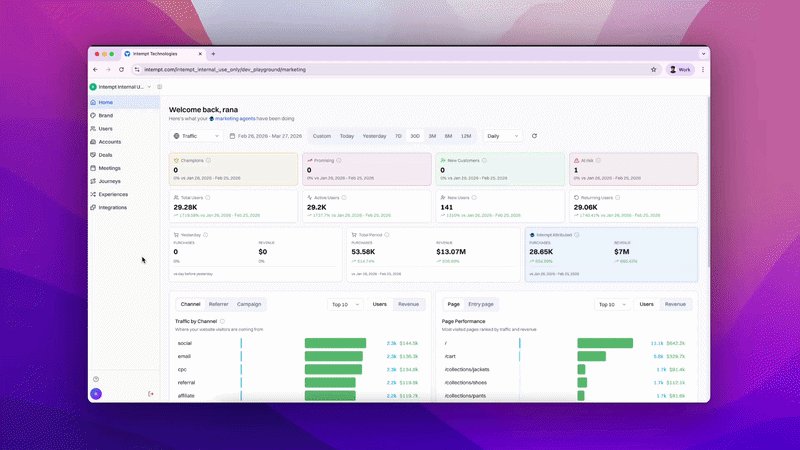Click the browser address bar URL

click(x=225, y=69)
